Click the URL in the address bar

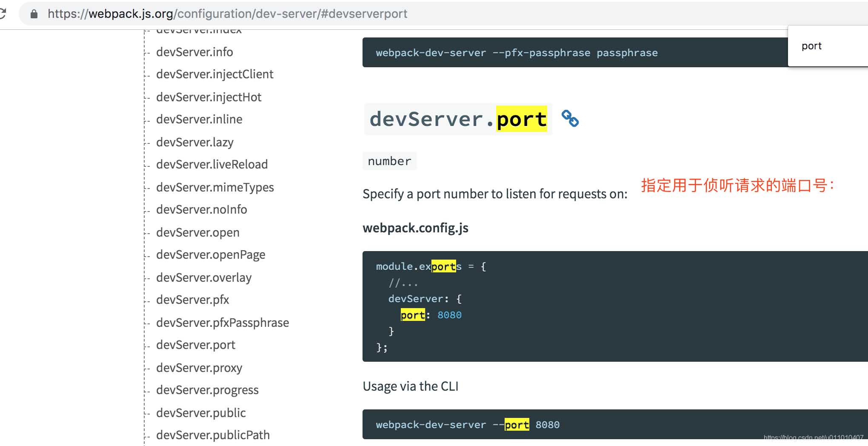click(227, 14)
